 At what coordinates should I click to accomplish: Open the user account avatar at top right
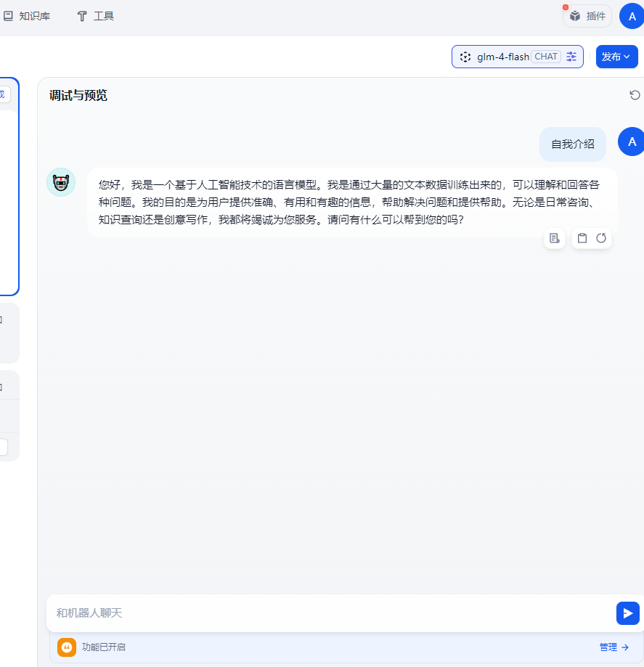632,16
